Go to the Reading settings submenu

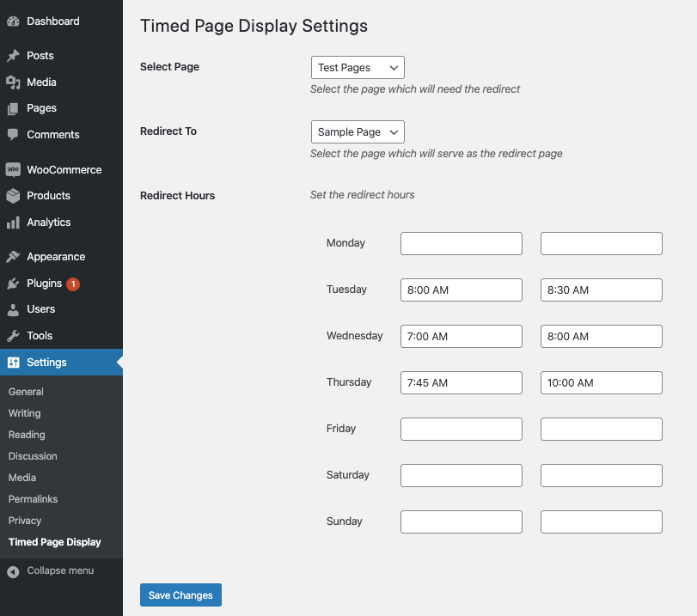point(27,435)
